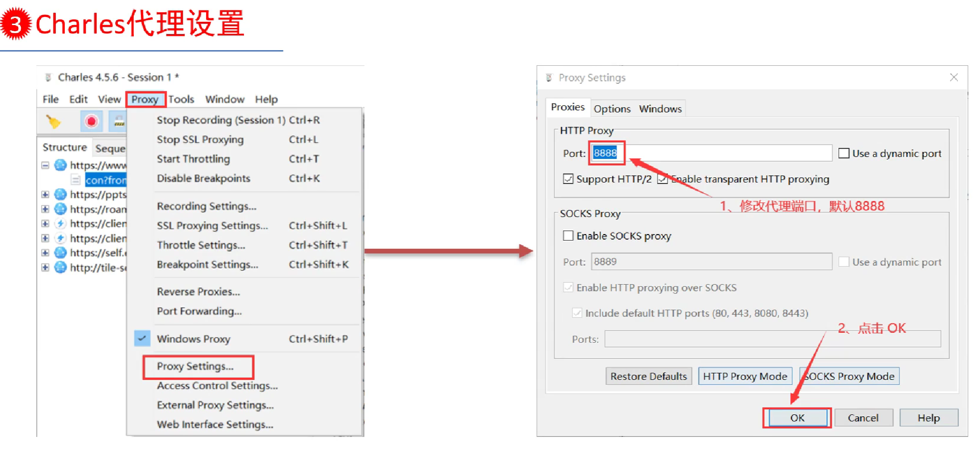Expand the https://self. tree node
The image size is (980, 453).
tap(45, 253)
